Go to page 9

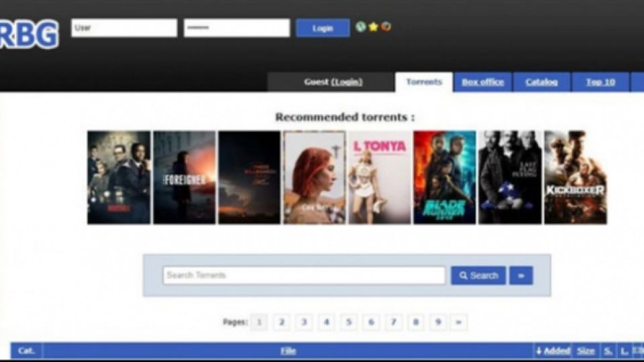click(438, 322)
